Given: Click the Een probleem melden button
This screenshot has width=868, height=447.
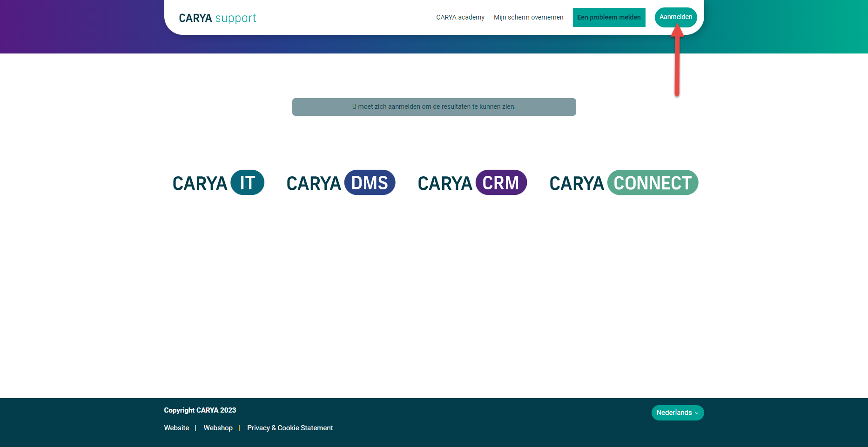Looking at the screenshot, I should pos(609,17).
